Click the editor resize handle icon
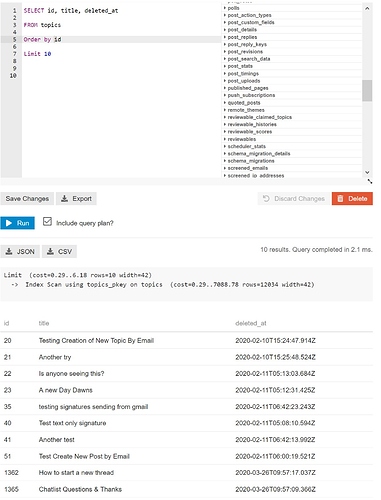This screenshot has width=381, height=500. [x=370, y=182]
